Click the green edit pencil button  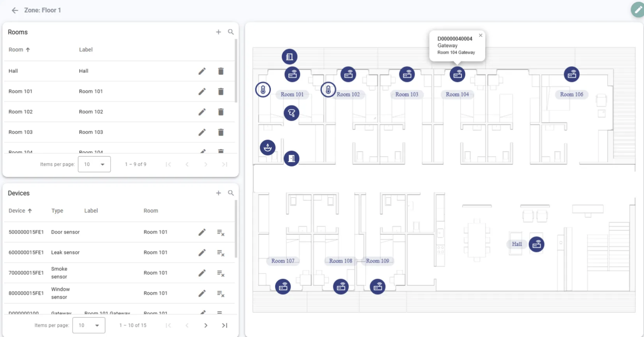(637, 10)
